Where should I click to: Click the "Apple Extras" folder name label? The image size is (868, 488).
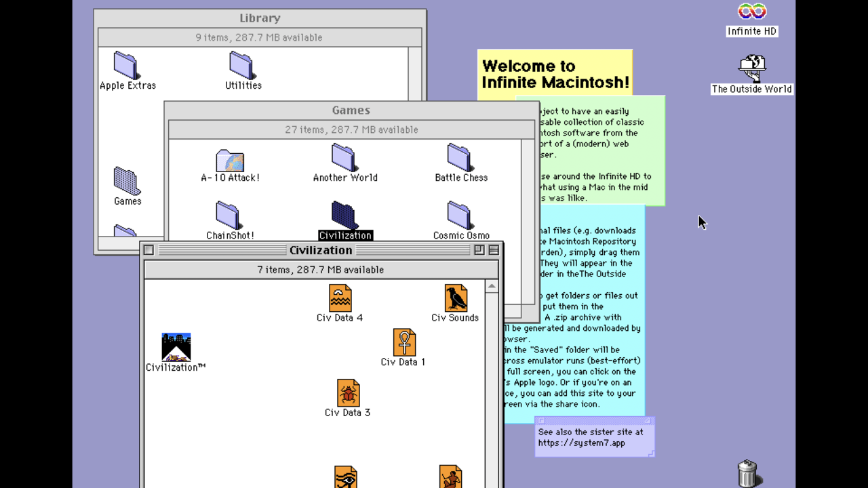(127, 85)
